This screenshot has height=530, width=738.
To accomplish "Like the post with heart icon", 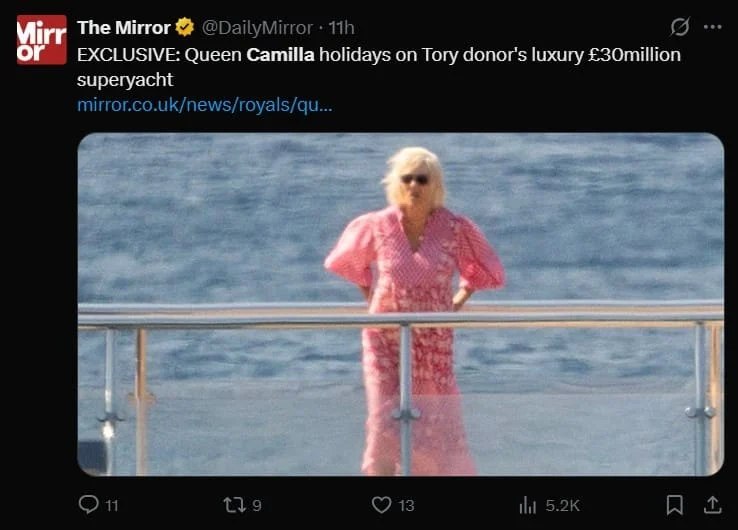I will (381, 505).
